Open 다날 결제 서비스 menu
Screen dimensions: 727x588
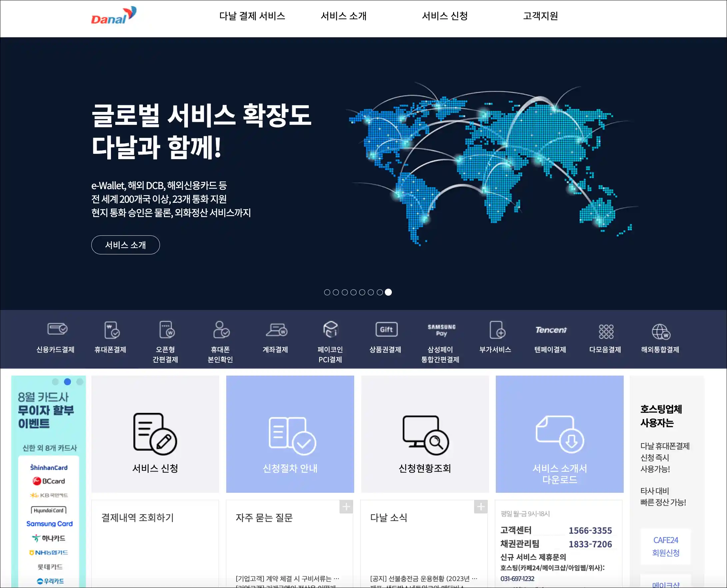click(x=252, y=16)
